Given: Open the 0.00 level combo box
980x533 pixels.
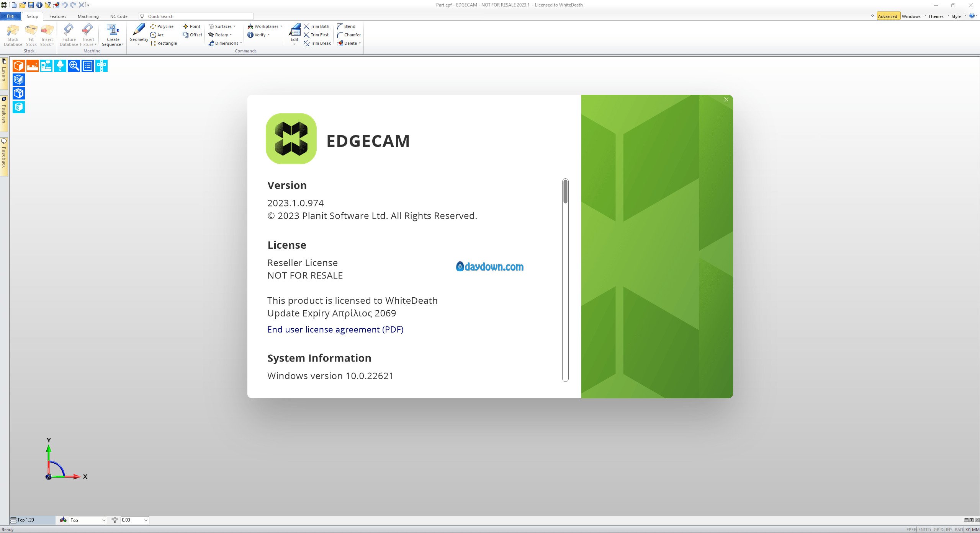Looking at the screenshot, I should (135, 520).
